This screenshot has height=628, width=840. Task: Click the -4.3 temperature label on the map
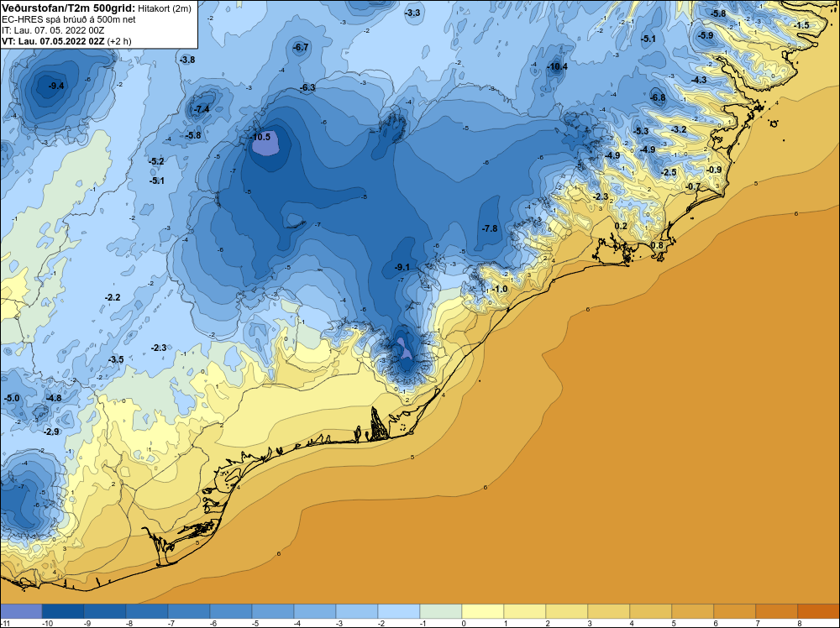pos(699,80)
